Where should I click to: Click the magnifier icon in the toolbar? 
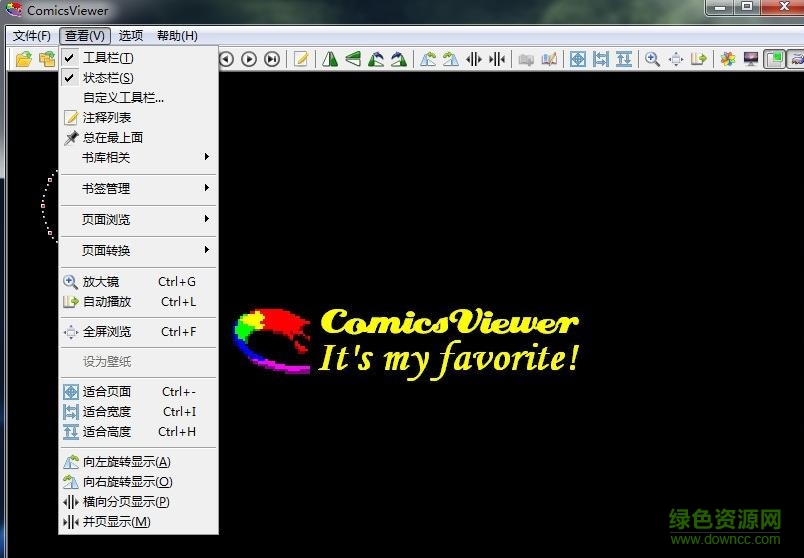pos(652,59)
